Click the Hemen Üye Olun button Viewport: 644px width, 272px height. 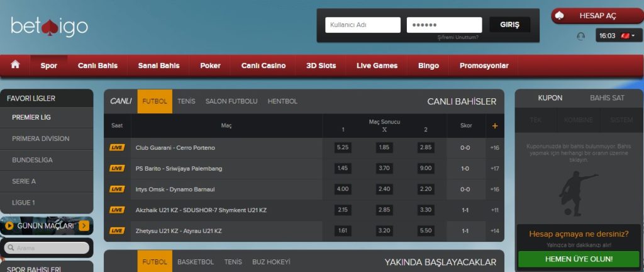[578, 259]
